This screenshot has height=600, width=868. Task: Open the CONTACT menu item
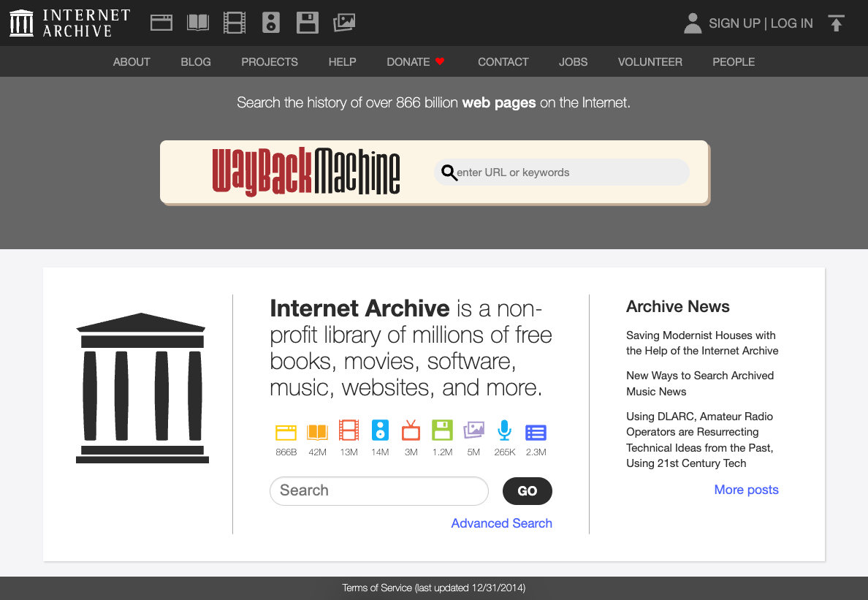pos(503,62)
